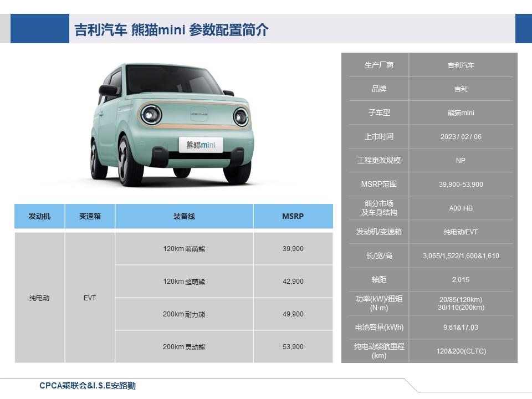Click the 2,015 wheelbase value
The height and width of the screenshot is (399, 532).
tap(461, 279)
